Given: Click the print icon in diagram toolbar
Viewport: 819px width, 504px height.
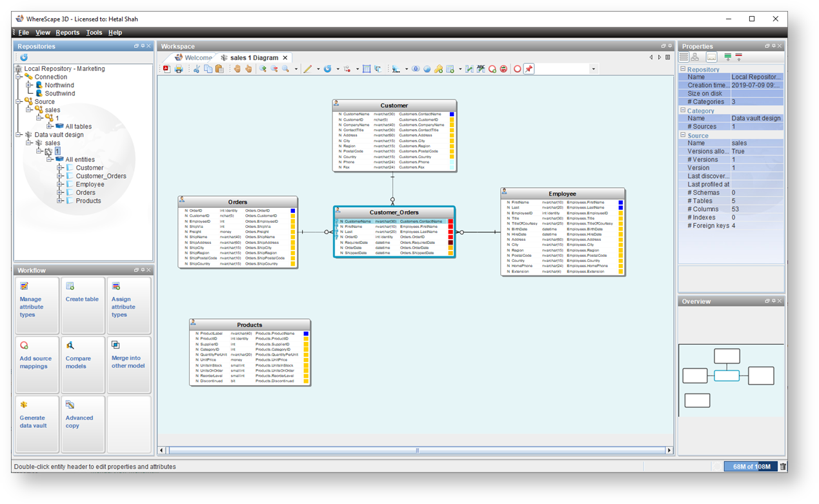Looking at the screenshot, I should 179,69.
